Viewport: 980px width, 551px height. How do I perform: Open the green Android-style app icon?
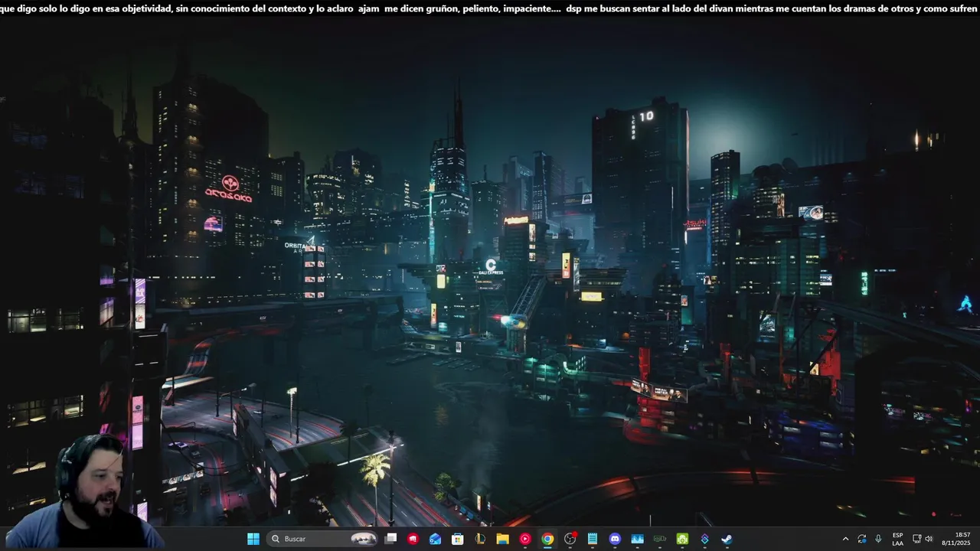[681, 539]
